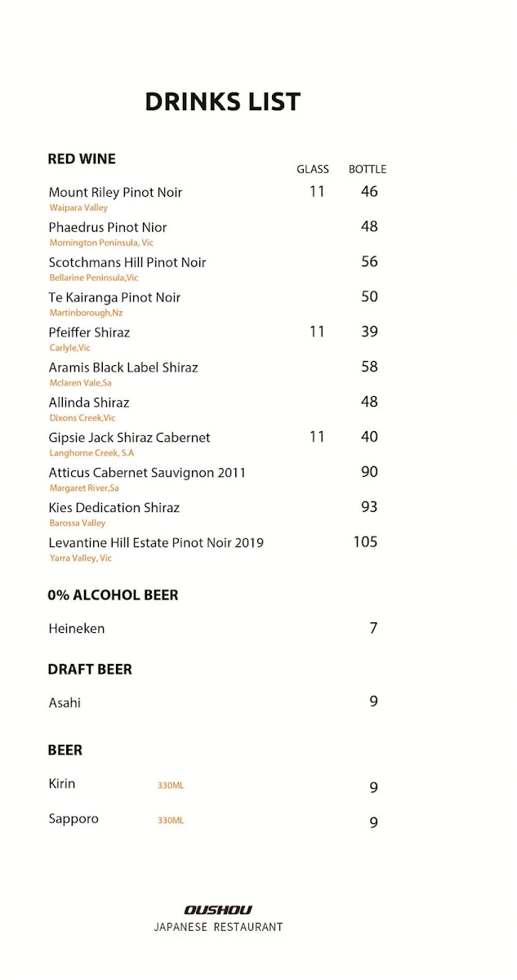Click the Sapporo 330ML label
517x980 pixels.
point(171,821)
